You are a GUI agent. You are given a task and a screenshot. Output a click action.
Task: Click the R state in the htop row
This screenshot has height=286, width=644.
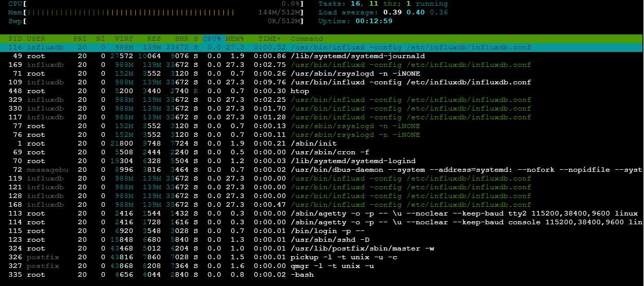pos(196,91)
